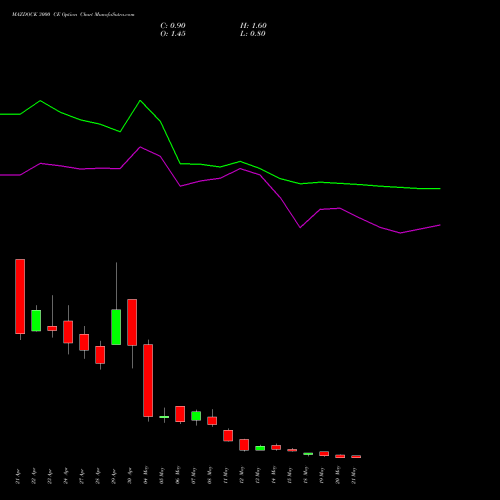Click the 11 May date label

[226, 475]
